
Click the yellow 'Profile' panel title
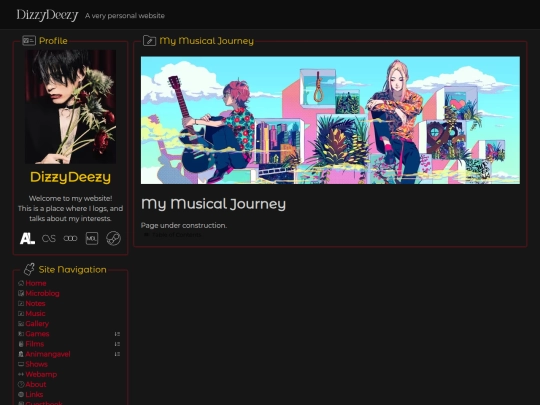click(x=53, y=41)
